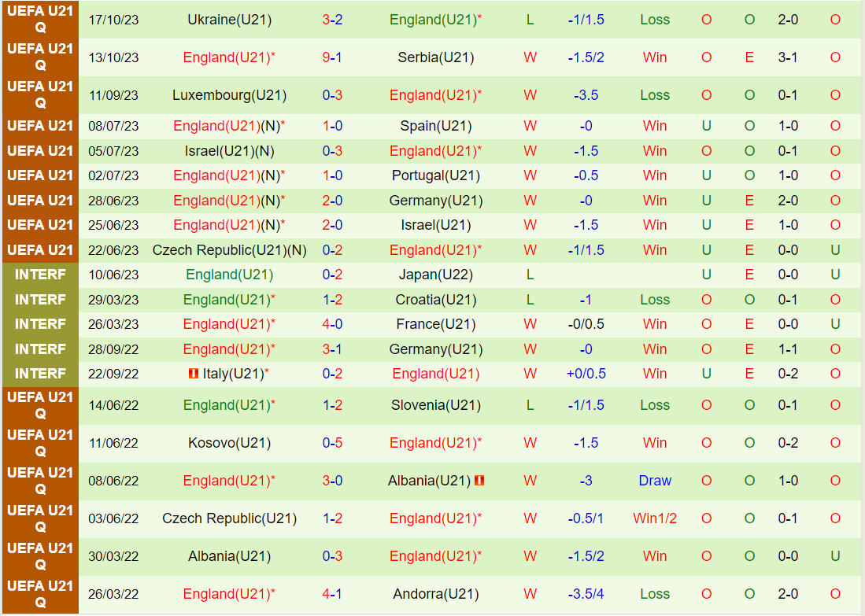Click the -0.5/1 handicap on 03/06/22
This screenshot has height=616, width=865.
(x=586, y=519)
